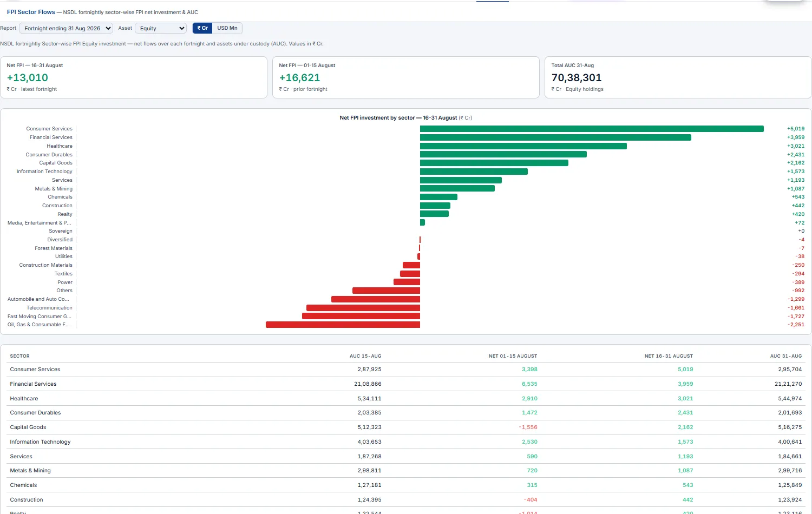Click the Information Technology chart bar
Screen dimensions: 812x514
tap(474, 172)
